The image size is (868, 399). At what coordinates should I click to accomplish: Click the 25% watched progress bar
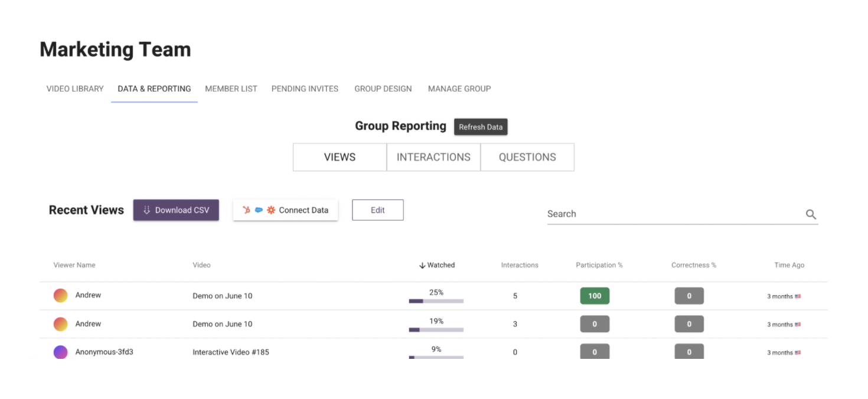pos(436,301)
